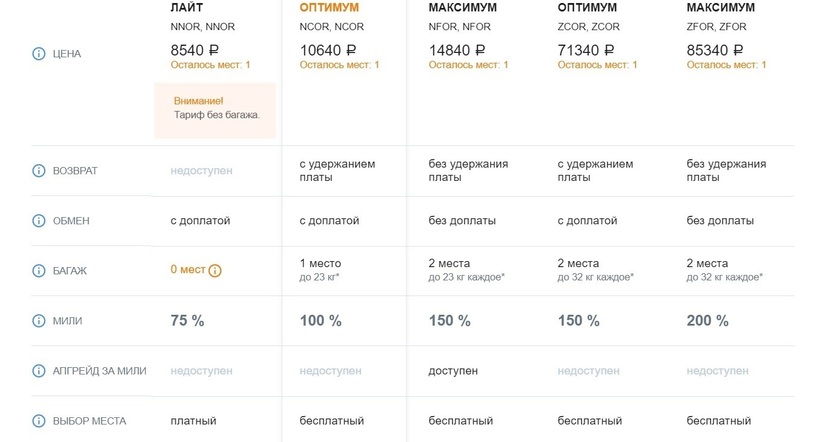Click the info icon next to ЦЕНА
This screenshot has height=442, width=820.
click(x=39, y=54)
